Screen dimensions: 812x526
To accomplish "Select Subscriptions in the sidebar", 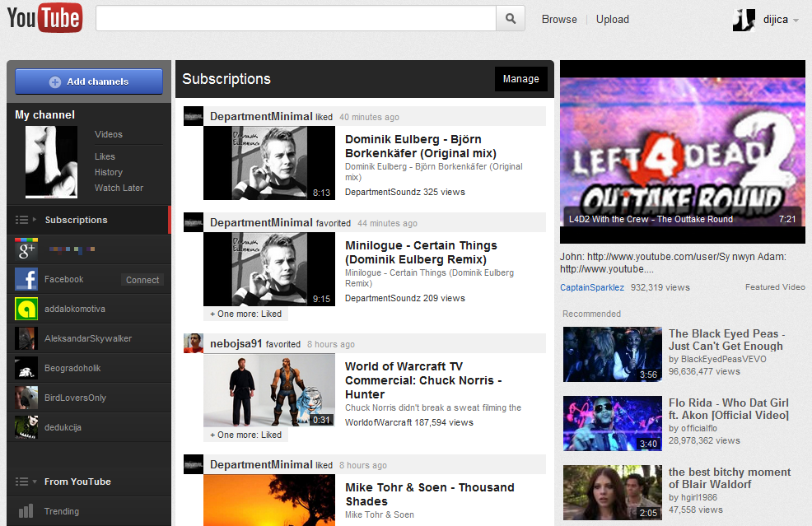I will 76,220.
